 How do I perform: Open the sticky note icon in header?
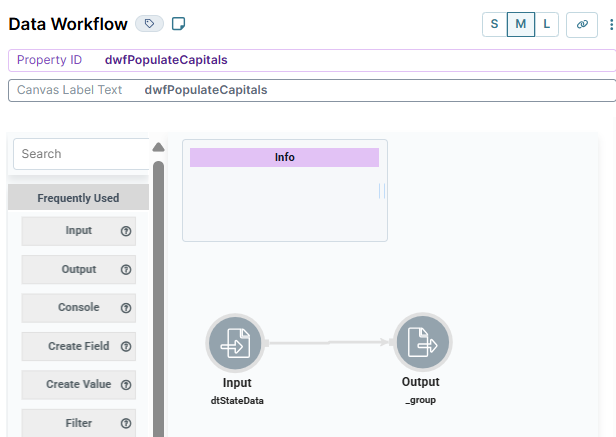178,24
